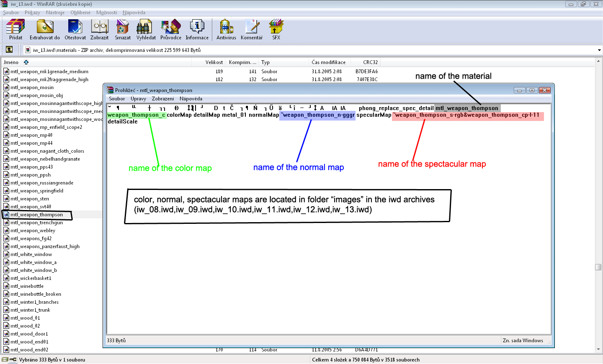Select file mtl_weapon_nebelhandgranate
Image resolution: width=603 pixels, height=364 pixels.
[45, 159]
